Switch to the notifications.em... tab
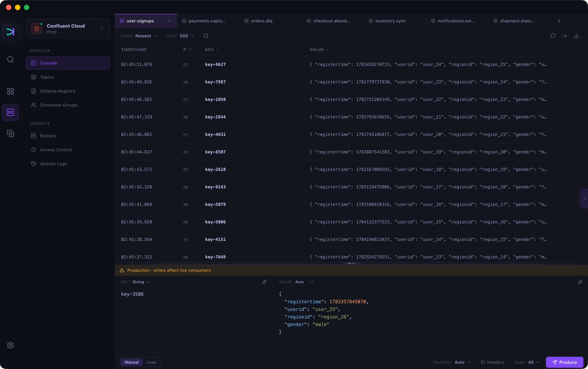 457,21
